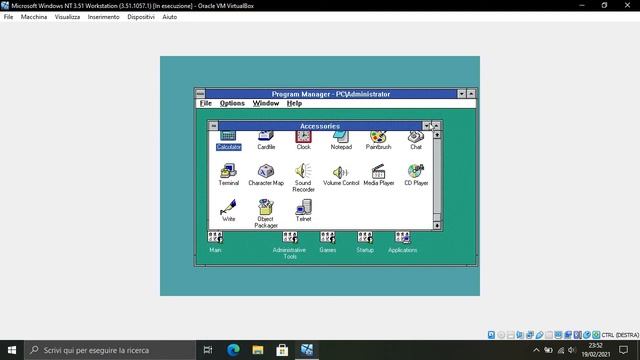Click the Windows Start button
The image size is (640, 360).
[x=12, y=350]
